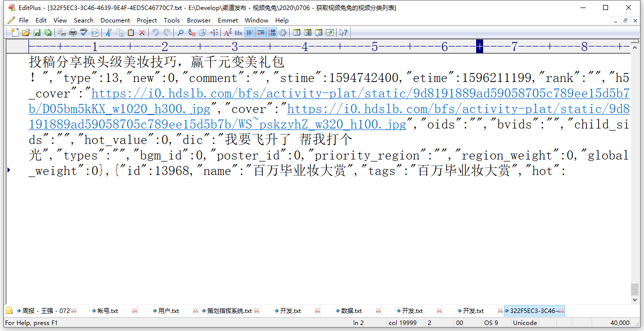Toggle Word Wrap with the W icon
The image size is (644, 331).
249,32
